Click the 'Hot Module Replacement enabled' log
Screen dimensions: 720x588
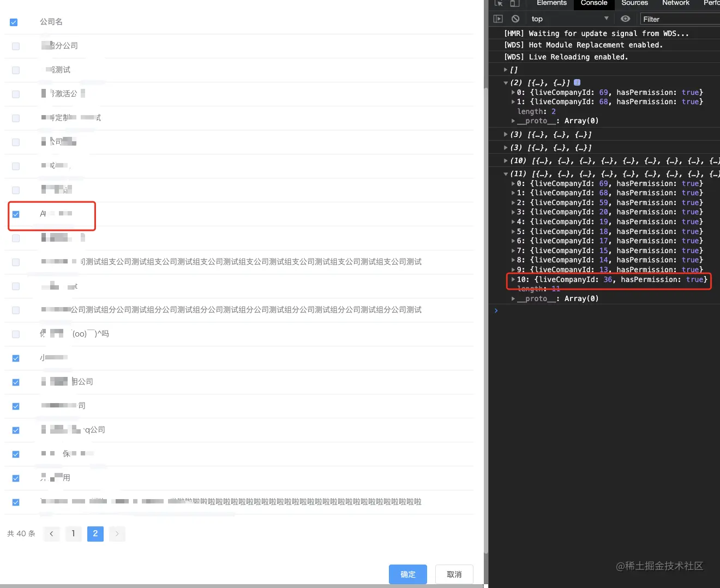[x=584, y=45]
